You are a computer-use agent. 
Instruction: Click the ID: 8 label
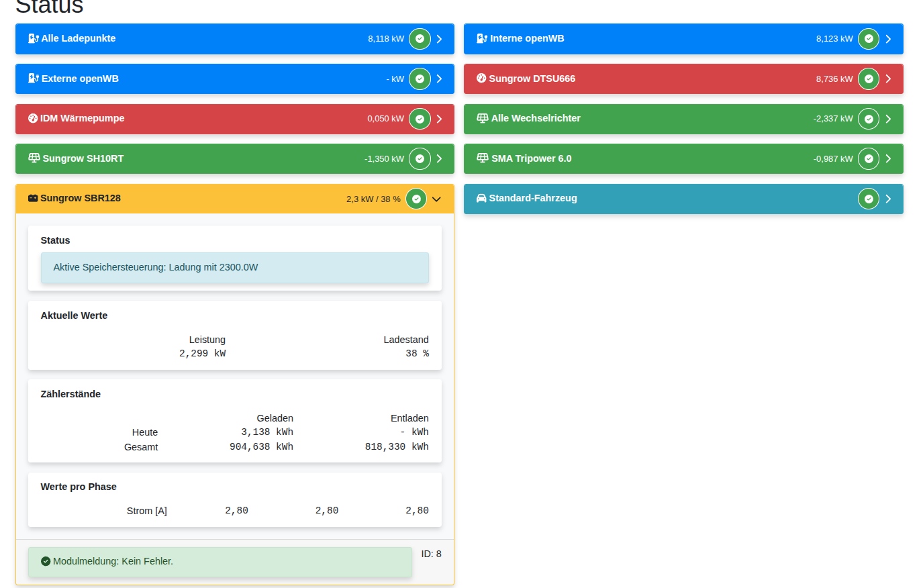click(432, 554)
